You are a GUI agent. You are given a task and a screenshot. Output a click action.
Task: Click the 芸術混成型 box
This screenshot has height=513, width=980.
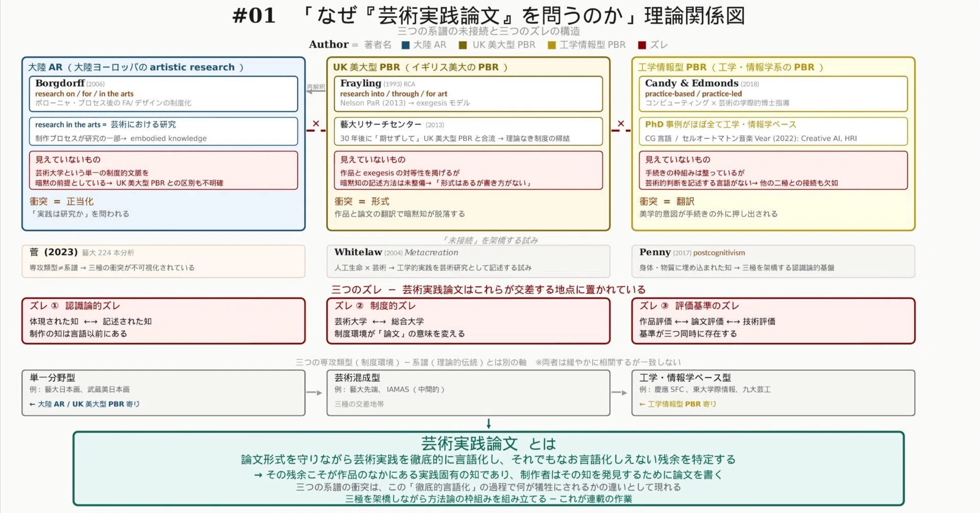(x=469, y=393)
